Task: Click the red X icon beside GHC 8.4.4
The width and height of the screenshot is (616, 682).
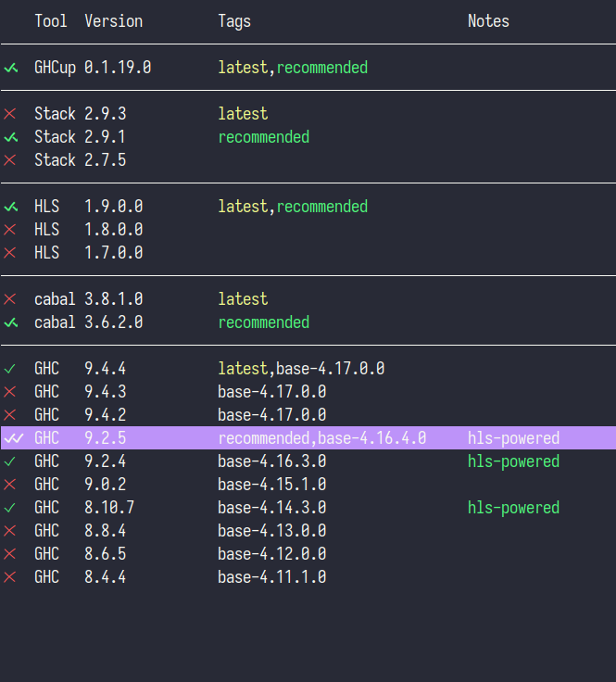Action: [9, 577]
